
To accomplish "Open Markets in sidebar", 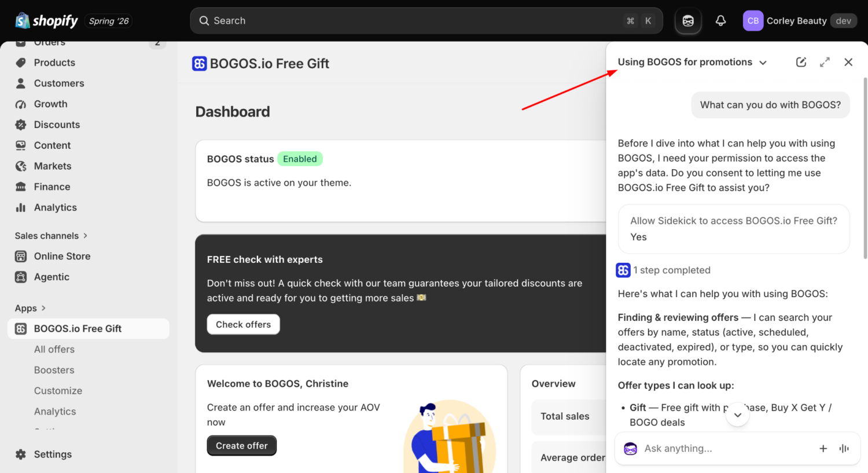I will [53, 166].
